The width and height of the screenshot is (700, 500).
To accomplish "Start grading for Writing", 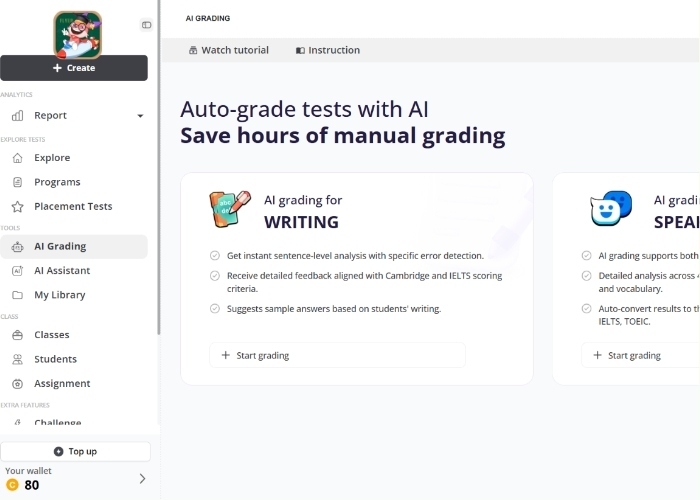I will [x=338, y=355].
